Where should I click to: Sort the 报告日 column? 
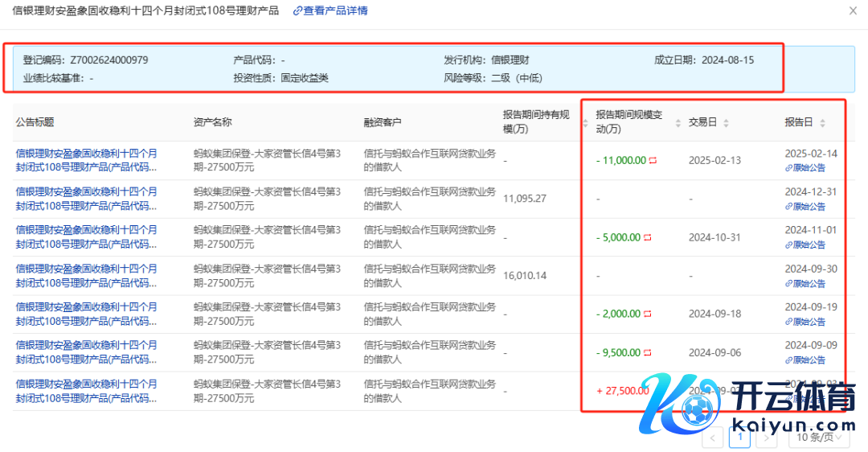[x=822, y=123]
